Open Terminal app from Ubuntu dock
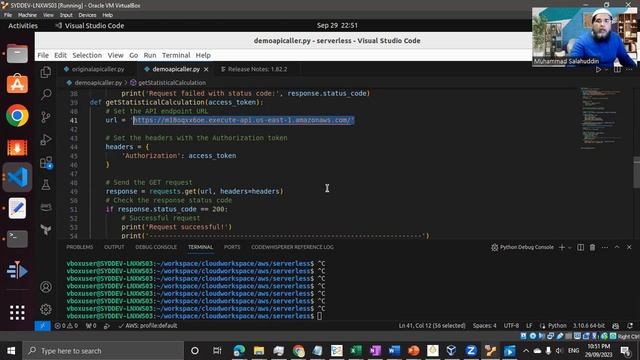 (x=17, y=239)
